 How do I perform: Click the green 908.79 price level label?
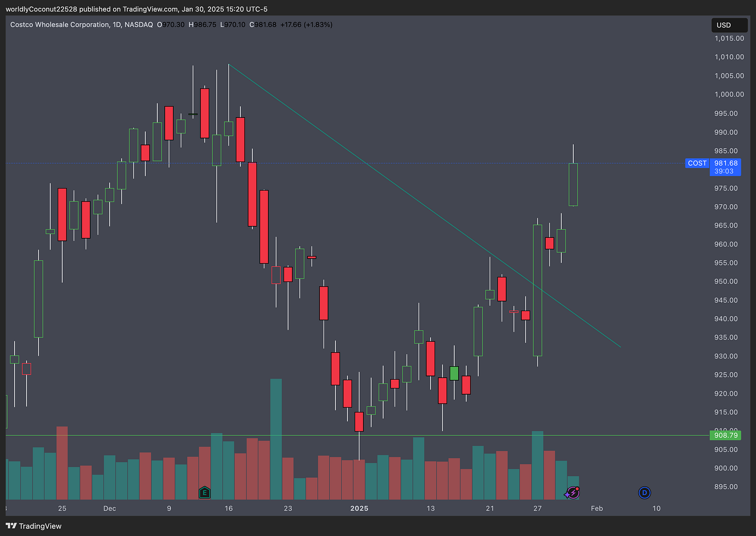coord(725,435)
